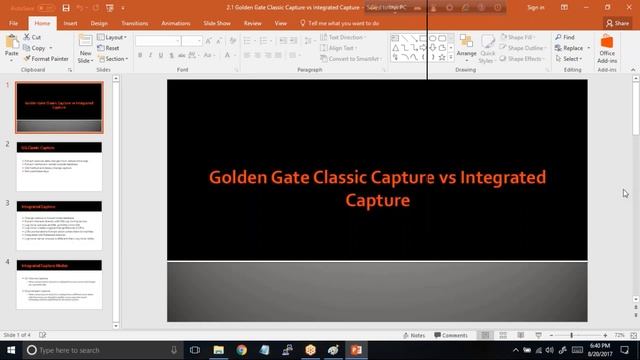Screen dimensions: 640x360
Task: Switch to Normal view
Action: pyautogui.click(x=485, y=335)
